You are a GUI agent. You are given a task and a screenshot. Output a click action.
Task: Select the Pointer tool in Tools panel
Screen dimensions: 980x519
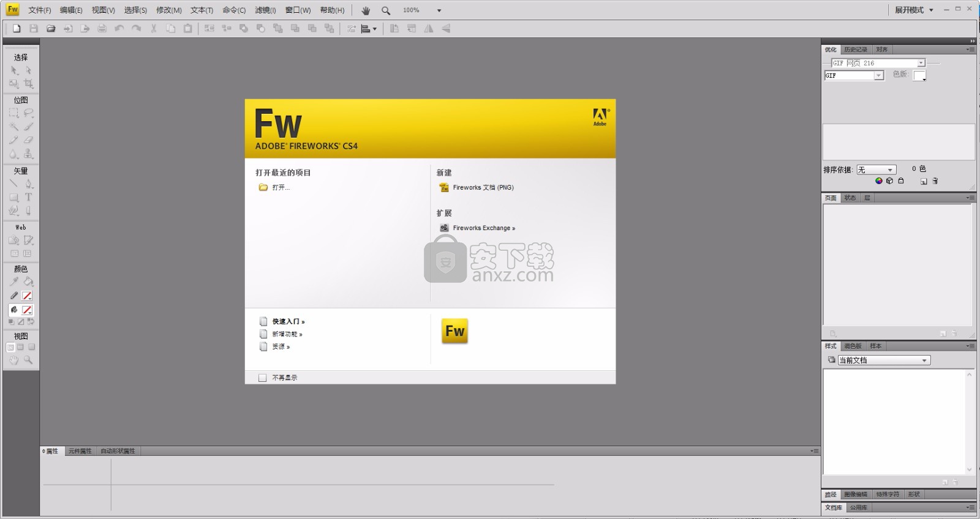[14, 70]
